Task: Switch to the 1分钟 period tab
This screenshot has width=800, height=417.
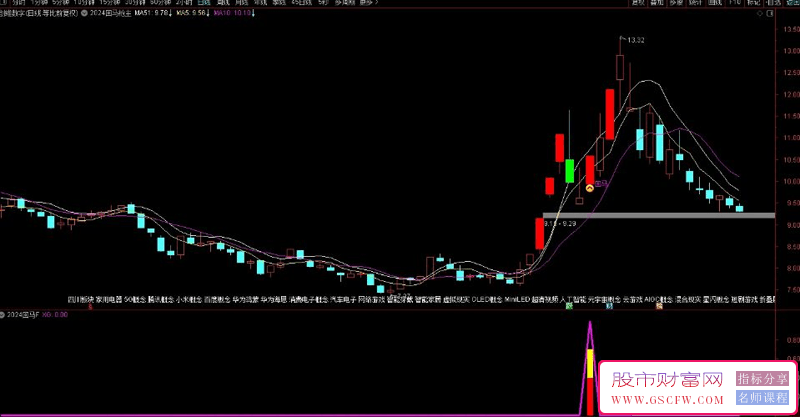Action: (x=39, y=3)
